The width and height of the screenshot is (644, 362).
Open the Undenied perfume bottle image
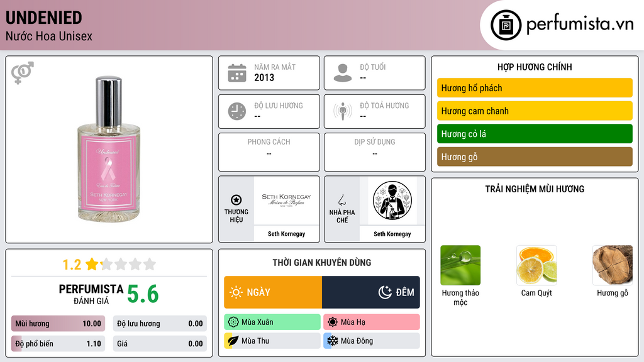click(x=109, y=149)
